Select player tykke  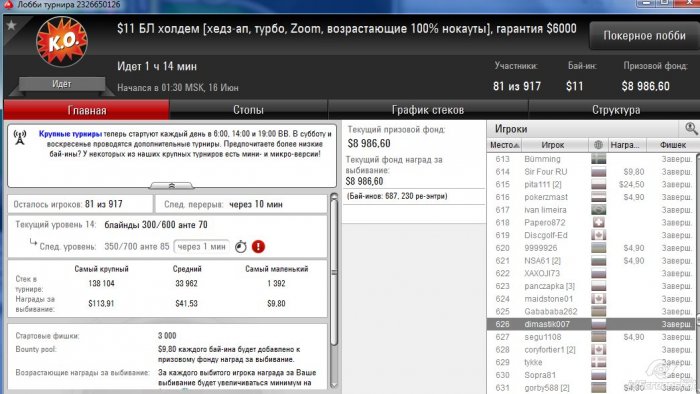click(x=533, y=362)
